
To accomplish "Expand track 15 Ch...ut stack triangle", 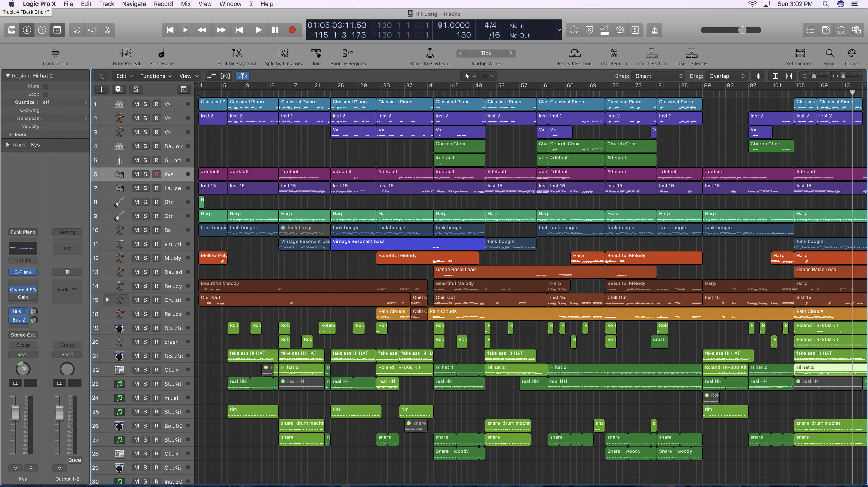I will point(107,300).
